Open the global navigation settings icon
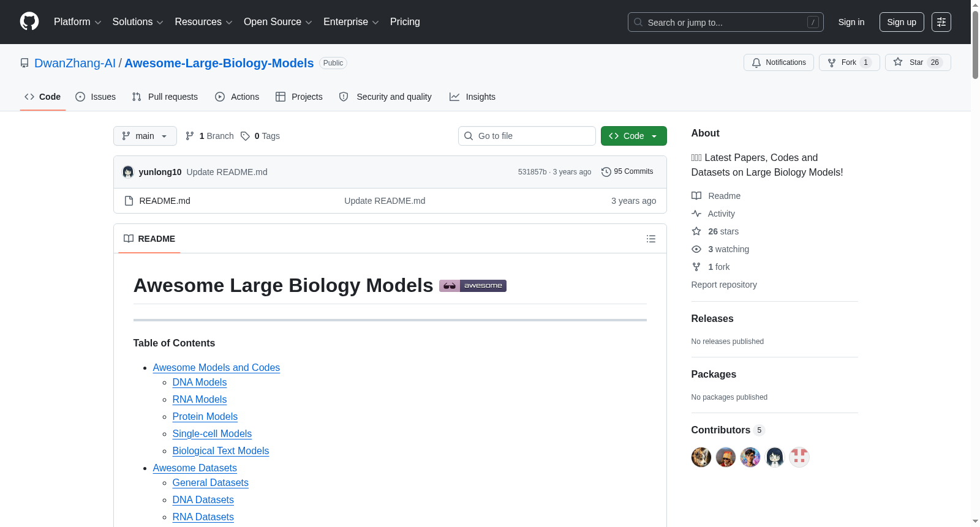 click(941, 22)
